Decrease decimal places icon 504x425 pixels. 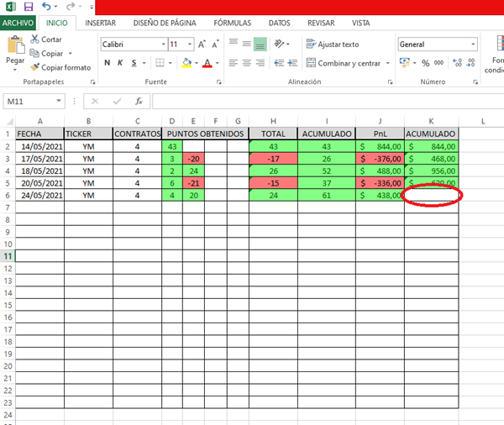(x=471, y=63)
